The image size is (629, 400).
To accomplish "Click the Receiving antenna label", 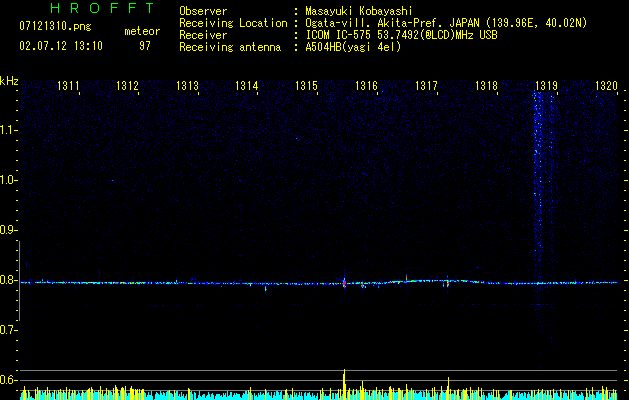I will click(230, 47).
